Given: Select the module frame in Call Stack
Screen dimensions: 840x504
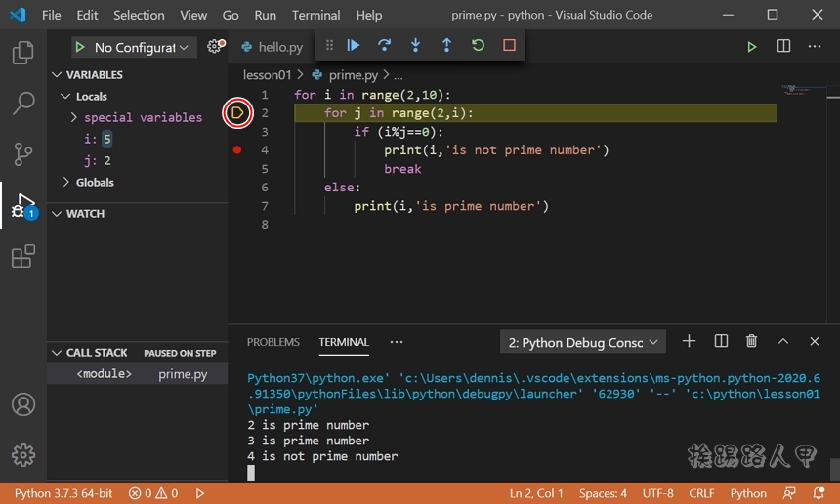Looking at the screenshot, I should click(x=105, y=374).
